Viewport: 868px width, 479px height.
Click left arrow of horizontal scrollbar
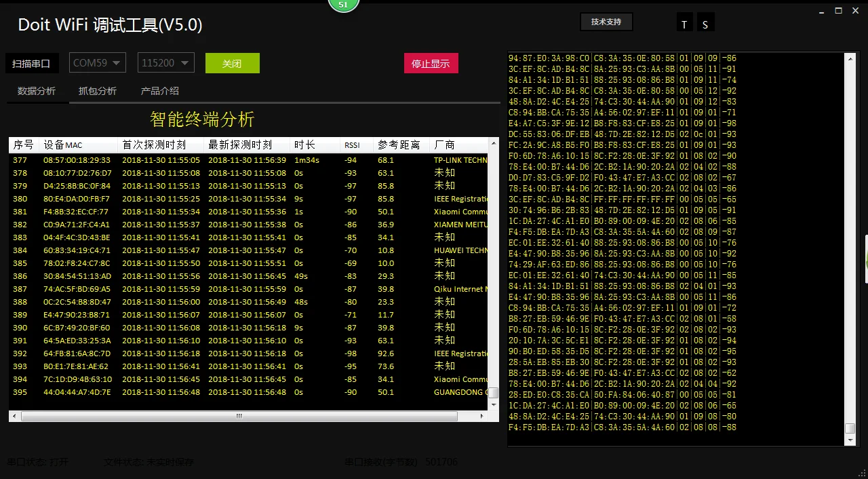tap(15, 416)
